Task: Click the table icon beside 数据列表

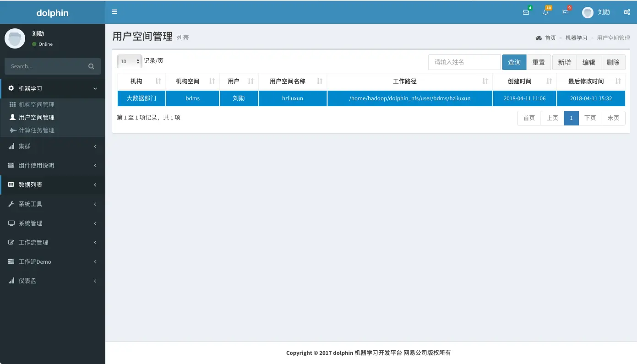Action: pos(11,185)
